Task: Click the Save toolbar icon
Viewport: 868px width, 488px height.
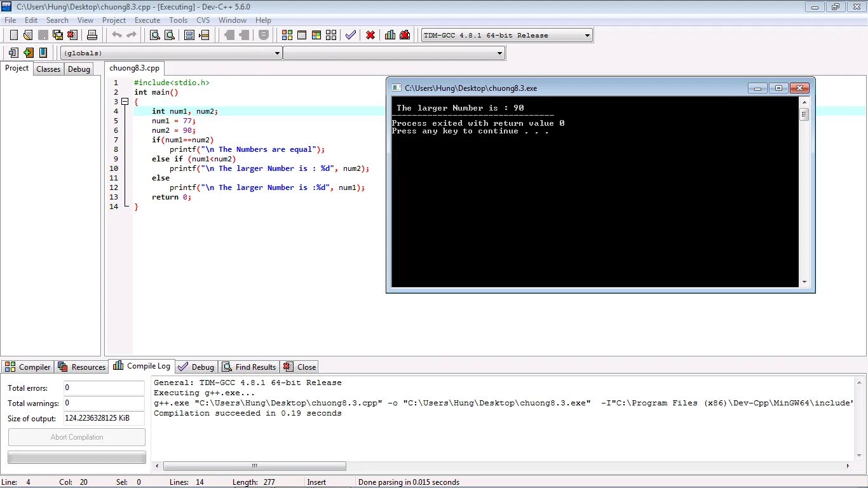Action: pos(43,35)
